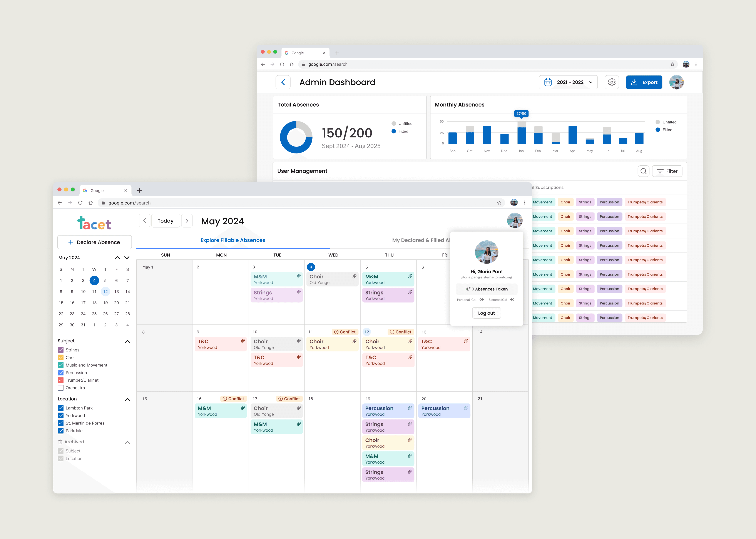Go to previous month with left arrow
This screenshot has height=539, width=756.
pos(144,221)
